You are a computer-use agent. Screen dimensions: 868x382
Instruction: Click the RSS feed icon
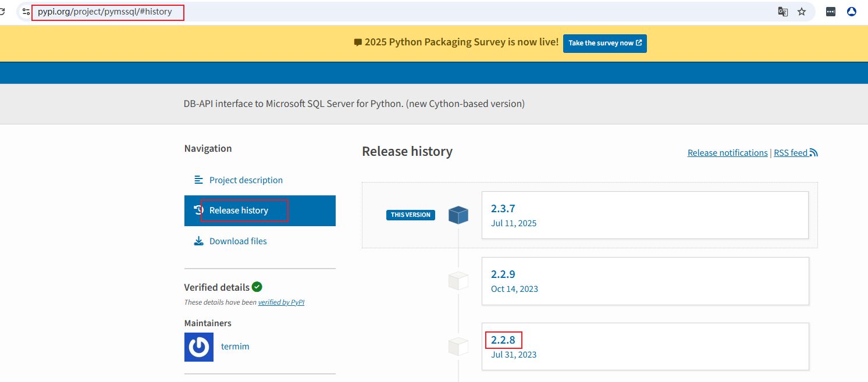tap(813, 153)
